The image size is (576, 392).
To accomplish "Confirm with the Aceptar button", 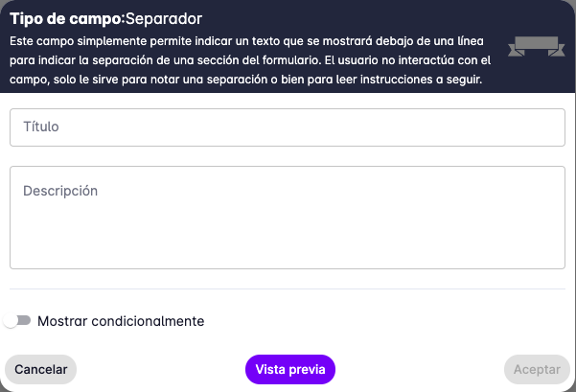I will point(537,369).
